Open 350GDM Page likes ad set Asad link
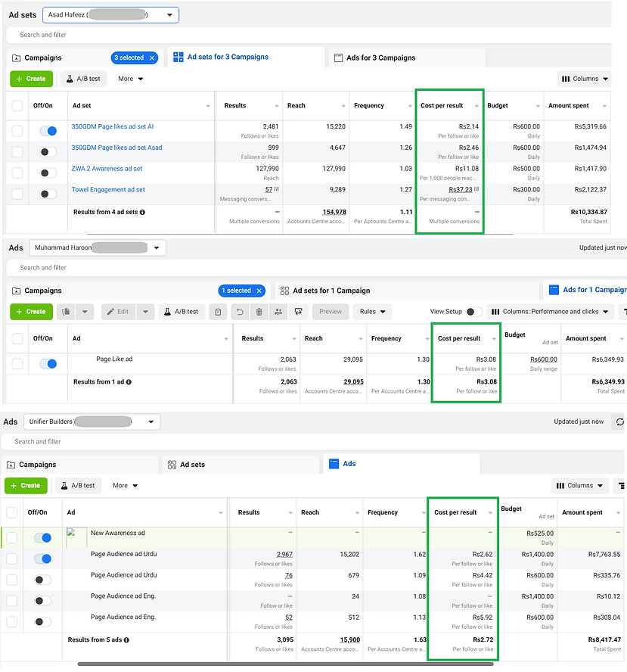This screenshot has width=627, height=672. point(116,148)
